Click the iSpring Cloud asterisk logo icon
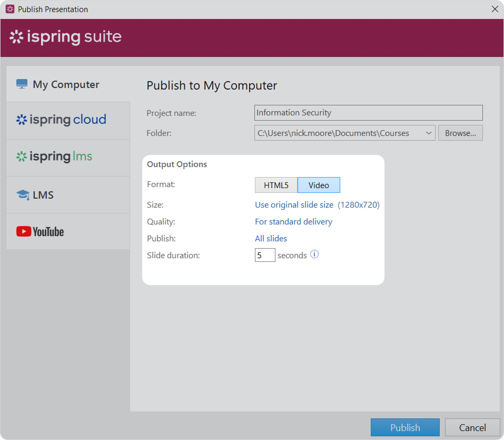This screenshot has height=440, width=504. coord(22,120)
